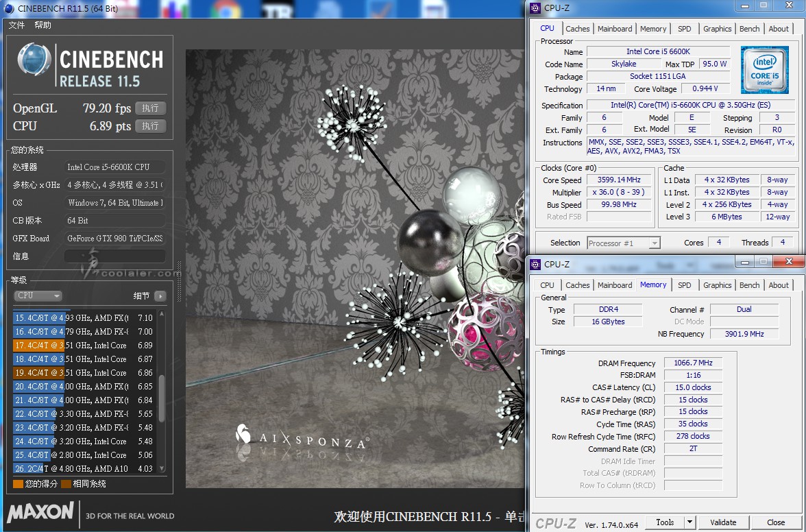Click the memory Type value DDR4
Viewport: 806px width, 532px height.
608,309
